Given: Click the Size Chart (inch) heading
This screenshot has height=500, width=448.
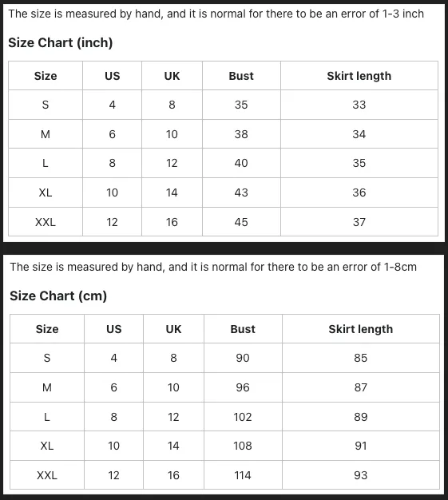Looking at the screenshot, I should (60, 42).
